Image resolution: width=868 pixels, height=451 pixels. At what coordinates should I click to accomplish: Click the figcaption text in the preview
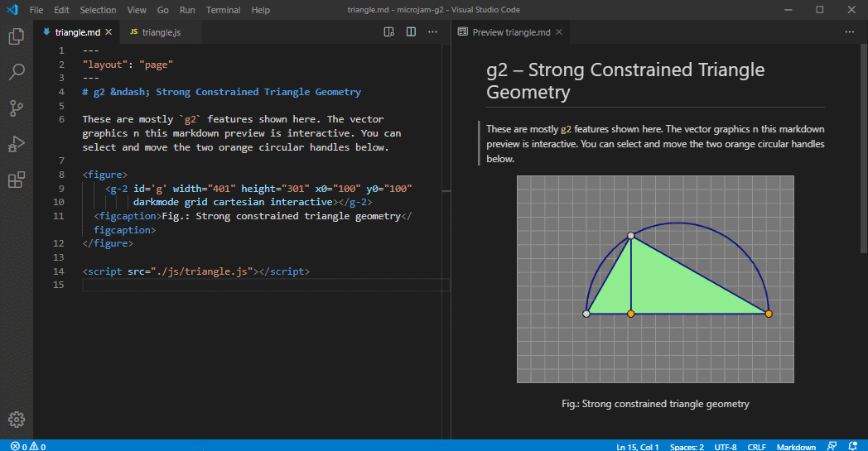[655, 404]
